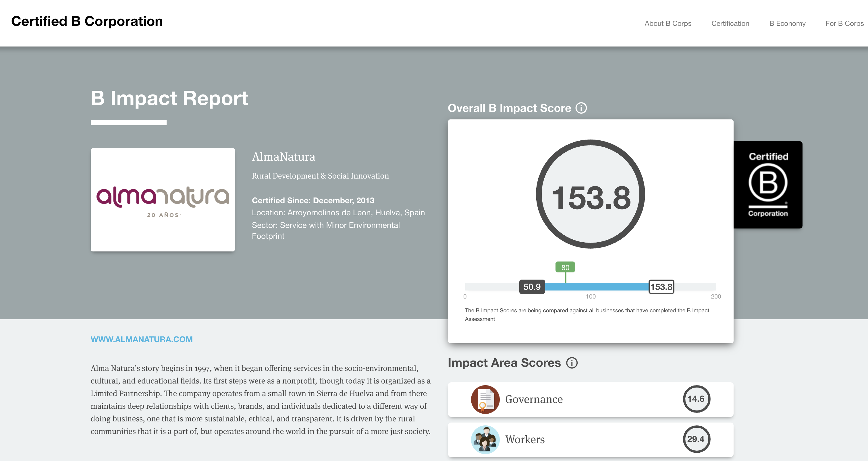Image resolution: width=868 pixels, height=461 pixels.
Task: Click the large 153.8 overall score circle
Action: click(590, 194)
